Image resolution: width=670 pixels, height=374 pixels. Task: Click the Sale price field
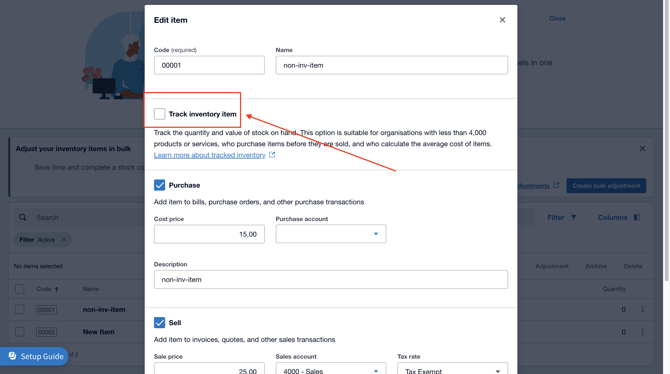point(209,368)
